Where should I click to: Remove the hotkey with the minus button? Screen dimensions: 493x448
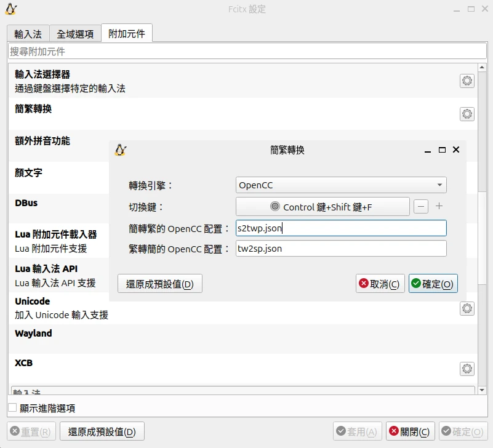point(421,207)
